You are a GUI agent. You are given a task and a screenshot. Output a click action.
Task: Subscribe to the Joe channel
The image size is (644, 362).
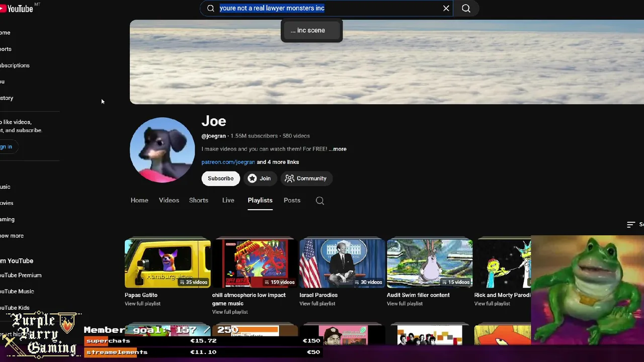coord(220,178)
